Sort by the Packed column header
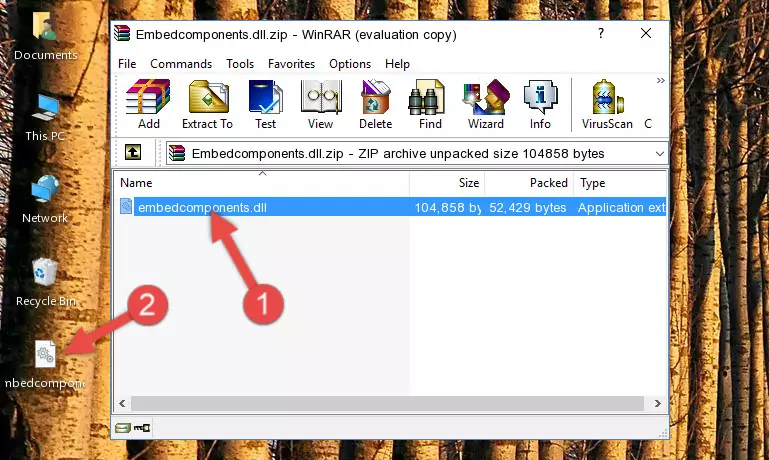Image resolution: width=769 pixels, height=460 pixels. (x=529, y=183)
